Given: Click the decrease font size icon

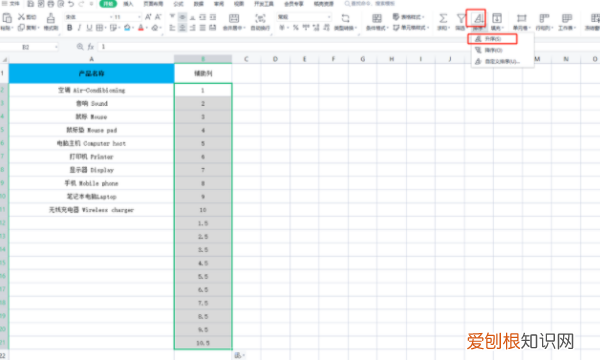Looking at the screenshot, I should pos(158,17).
